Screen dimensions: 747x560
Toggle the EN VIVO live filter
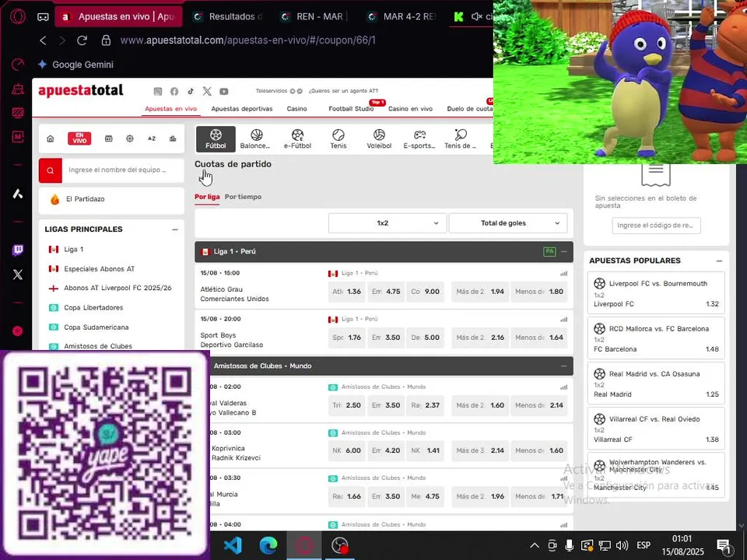[79, 138]
